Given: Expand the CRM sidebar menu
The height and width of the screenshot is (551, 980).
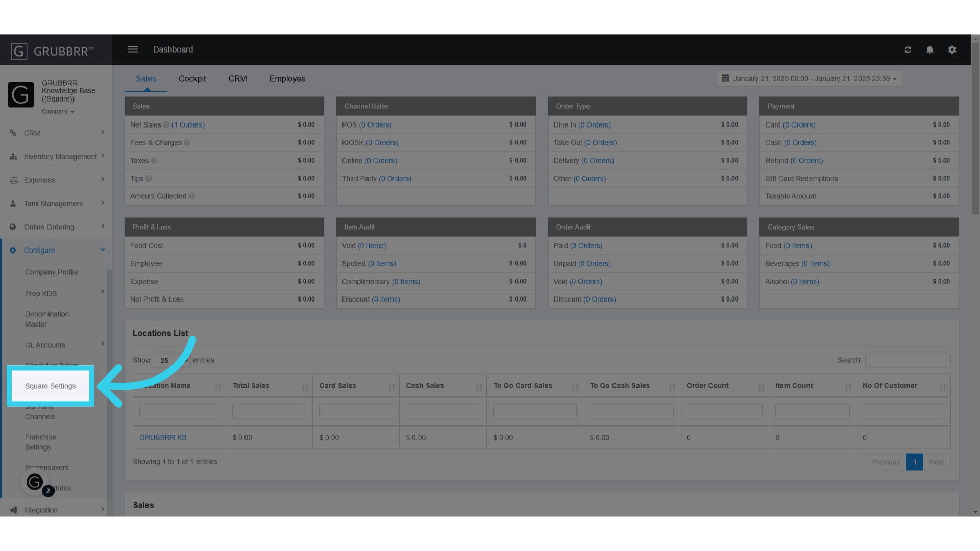Looking at the screenshot, I should click(x=103, y=132).
